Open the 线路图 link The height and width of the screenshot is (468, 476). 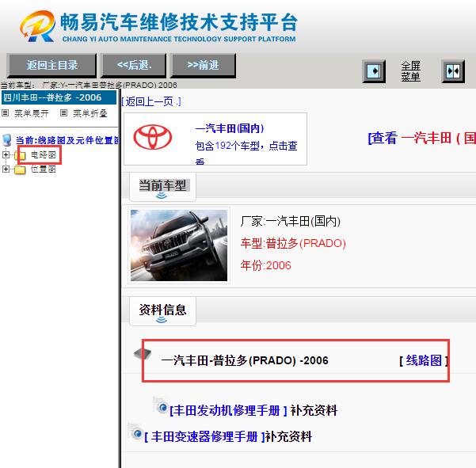coord(424,360)
